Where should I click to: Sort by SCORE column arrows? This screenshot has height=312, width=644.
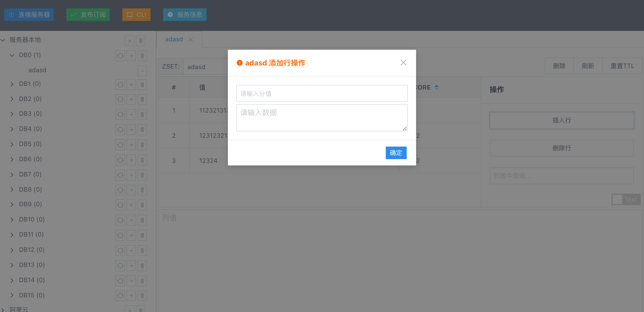[436, 87]
